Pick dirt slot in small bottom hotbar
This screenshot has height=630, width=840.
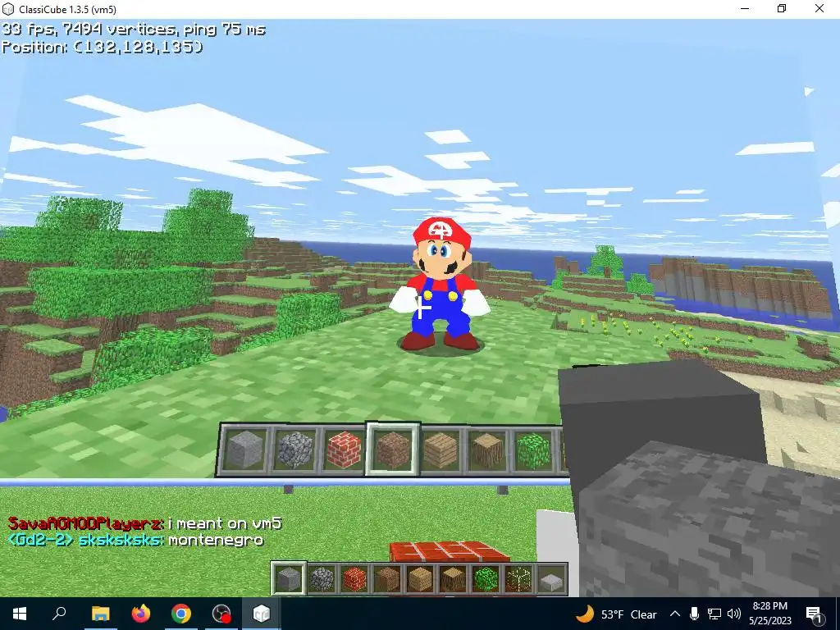point(387,579)
